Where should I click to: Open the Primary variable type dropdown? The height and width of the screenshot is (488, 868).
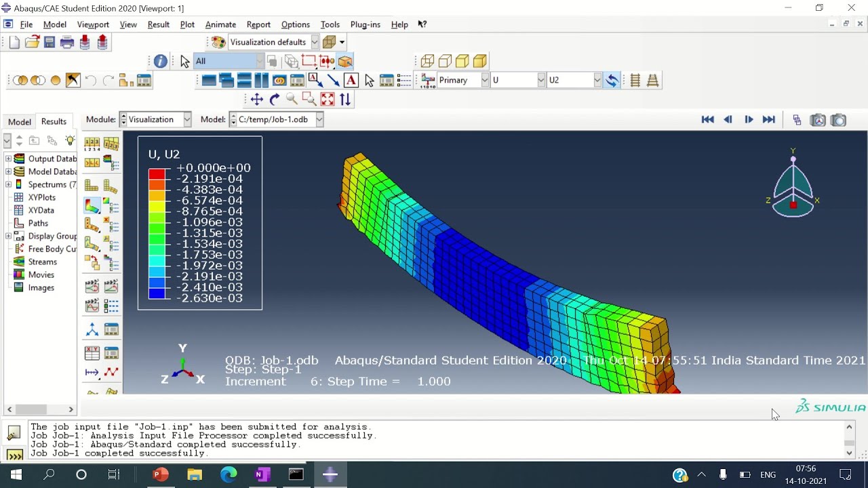(x=485, y=80)
